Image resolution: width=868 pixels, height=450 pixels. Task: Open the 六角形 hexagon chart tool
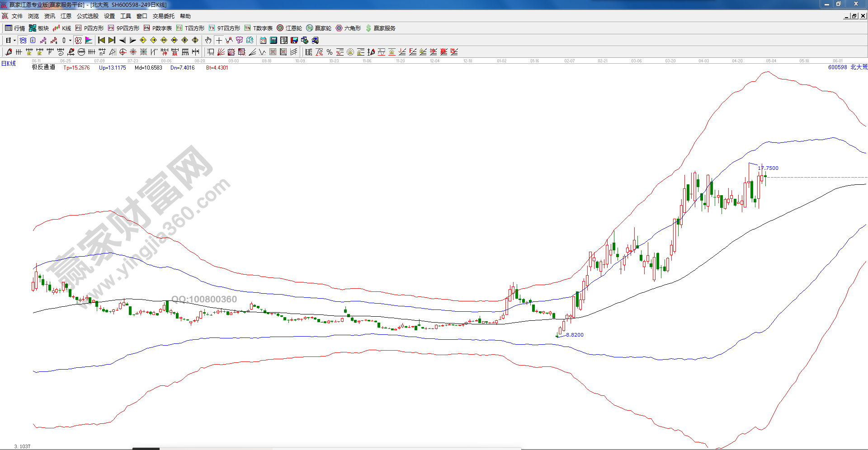click(x=348, y=28)
